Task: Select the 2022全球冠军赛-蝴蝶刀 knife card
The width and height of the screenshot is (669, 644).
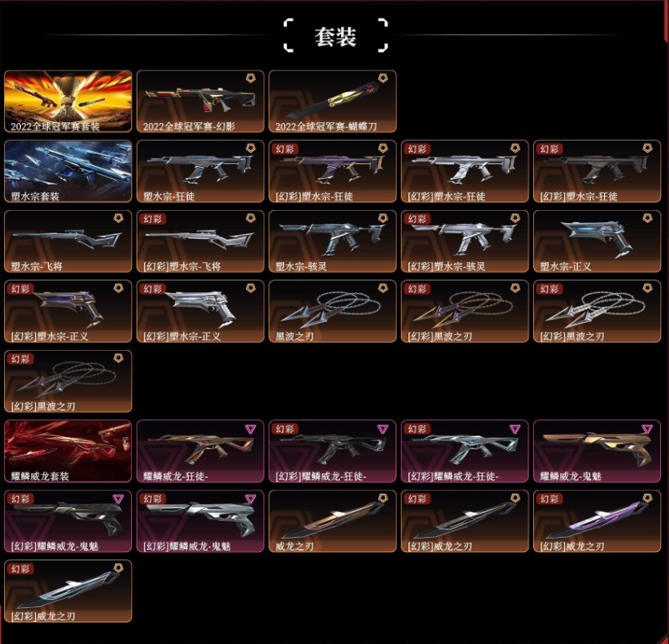Action: pos(333,101)
